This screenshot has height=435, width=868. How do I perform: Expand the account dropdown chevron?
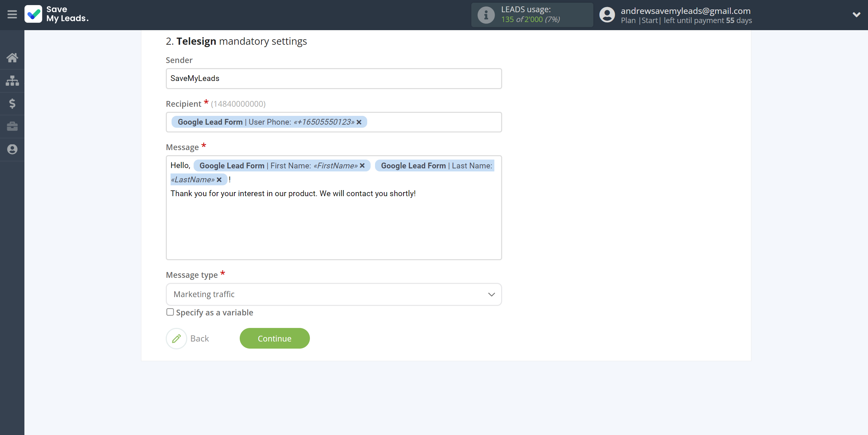click(856, 15)
